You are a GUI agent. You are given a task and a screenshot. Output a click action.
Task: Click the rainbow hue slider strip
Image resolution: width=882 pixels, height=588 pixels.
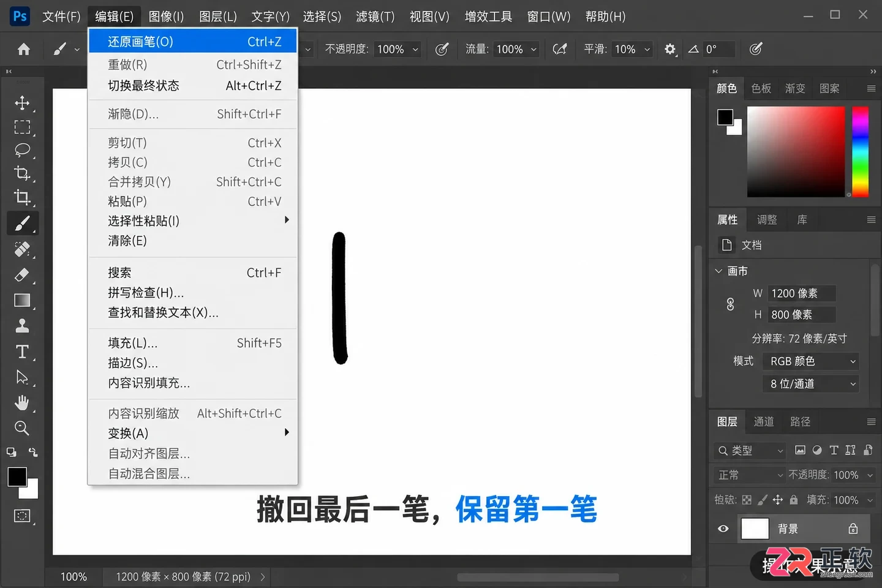tap(861, 152)
